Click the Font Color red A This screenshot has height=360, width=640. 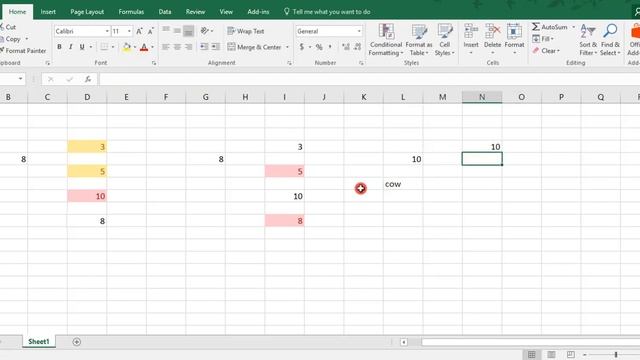pyautogui.click(x=144, y=47)
